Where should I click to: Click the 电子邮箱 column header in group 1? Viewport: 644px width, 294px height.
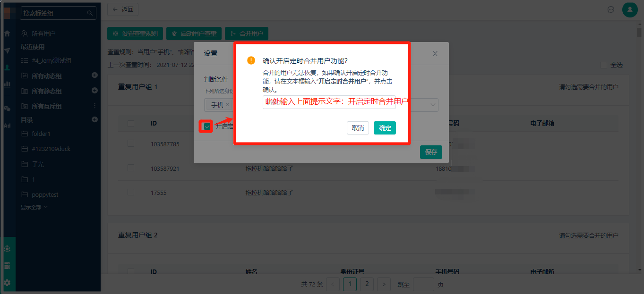542,123
